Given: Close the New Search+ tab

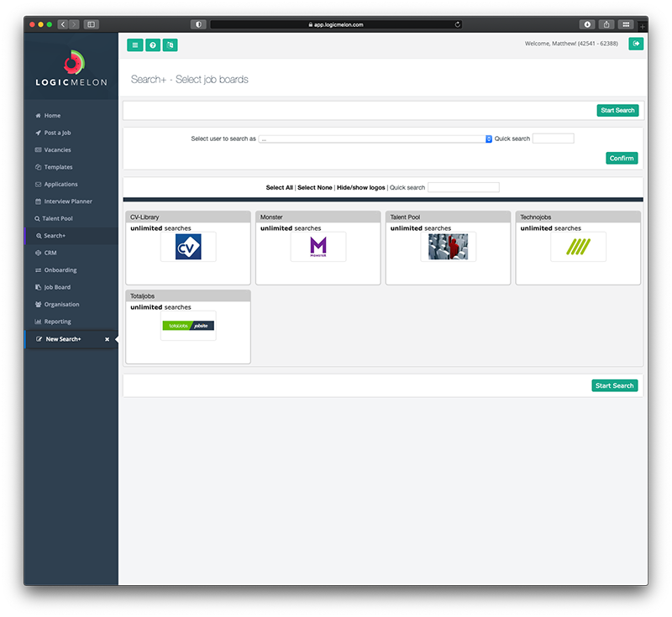Looking at the screenshot, I should coord(108,339).
